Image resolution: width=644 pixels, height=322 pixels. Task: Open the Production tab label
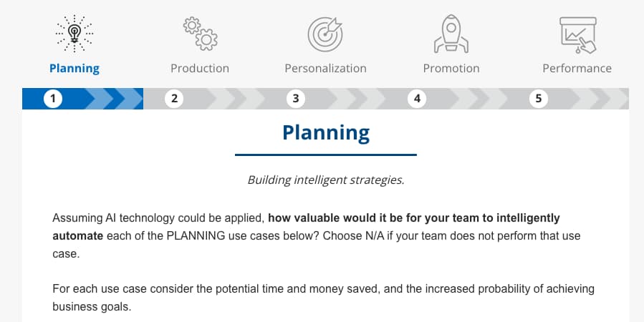coord(200,68)
